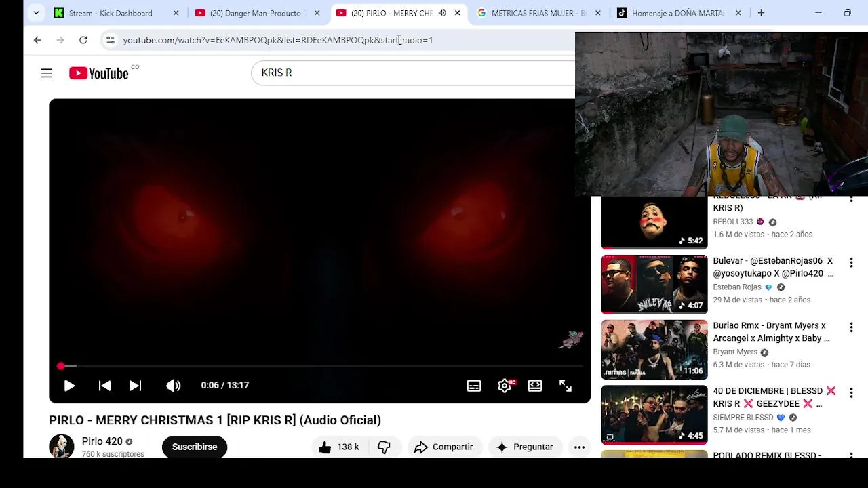Image resolution: width=868 pixels, height=488 pixels.
Task: Subscribe using the Suscribirse button
Action: click(x=195, y=447)
